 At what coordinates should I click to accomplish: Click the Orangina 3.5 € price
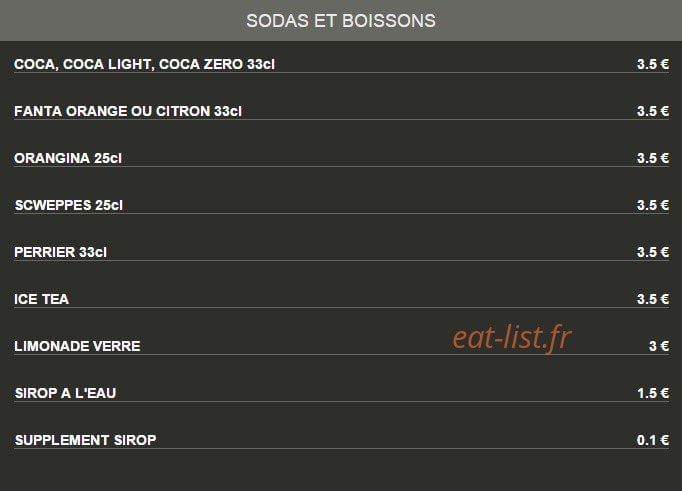(x=653, y=158)
